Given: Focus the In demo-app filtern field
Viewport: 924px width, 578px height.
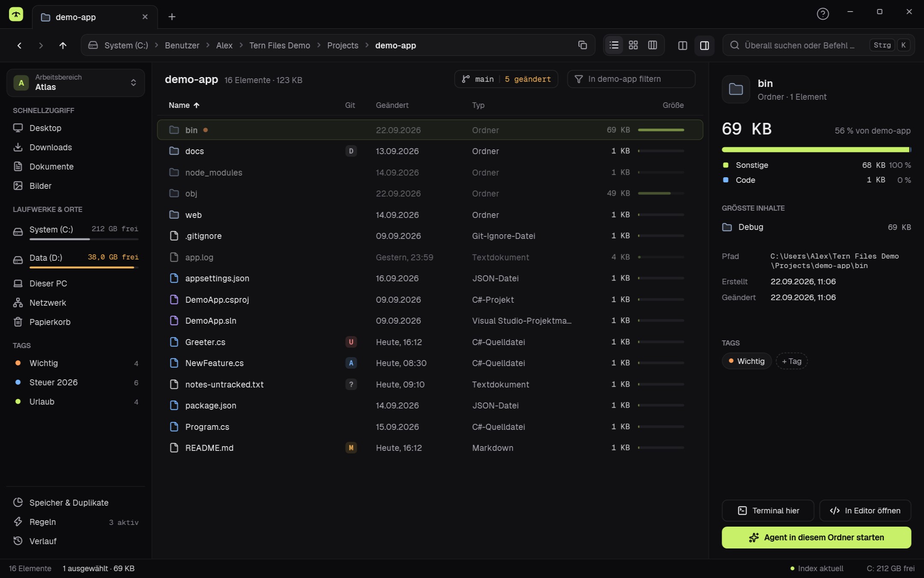Looking at the screenshot, I should 631,79.
